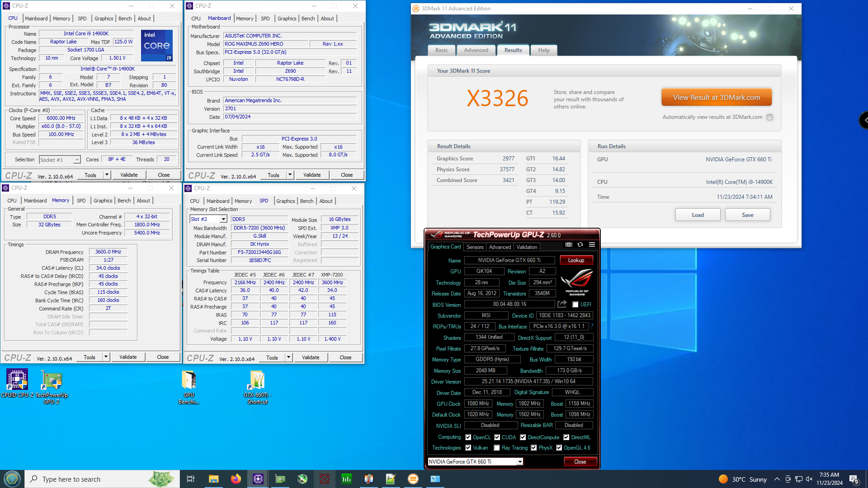The width and height of the screenshot is (868, 488).
Task: Open the Advanced tab in 3DMark 11
Action: click(x=476, y=50)
